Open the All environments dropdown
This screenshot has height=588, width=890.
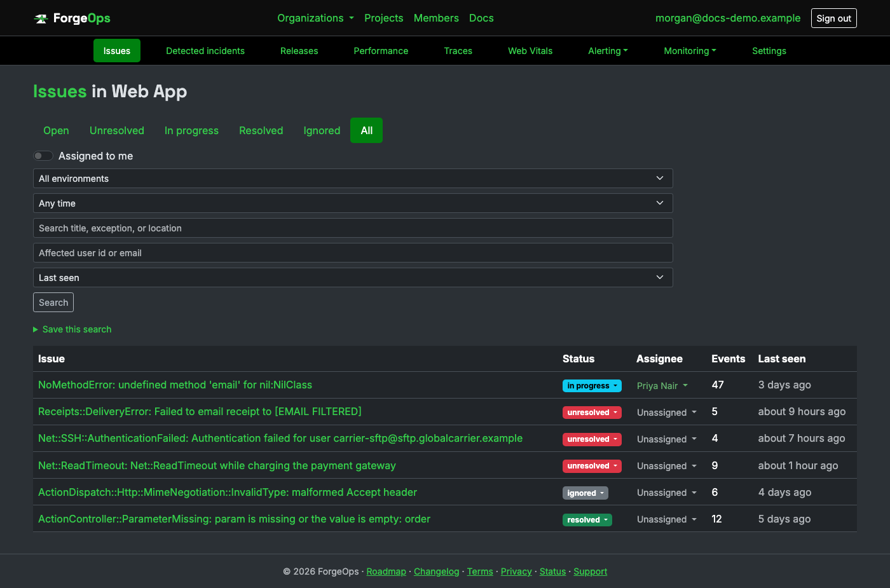point(353,179)
